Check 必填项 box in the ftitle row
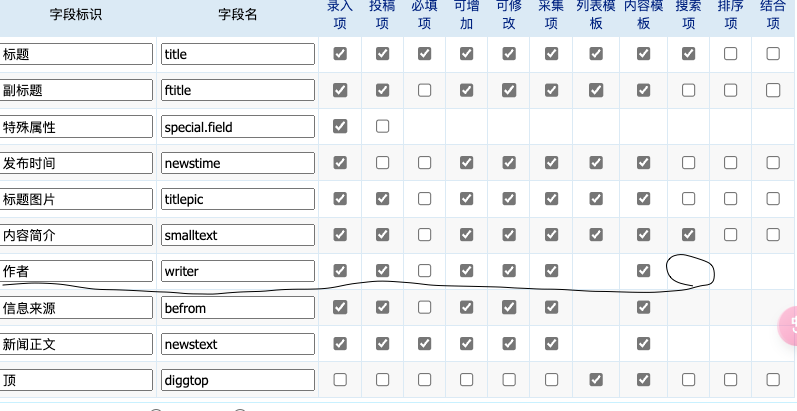This screenshot has width=797, height=411. click(x=424, y=90)
